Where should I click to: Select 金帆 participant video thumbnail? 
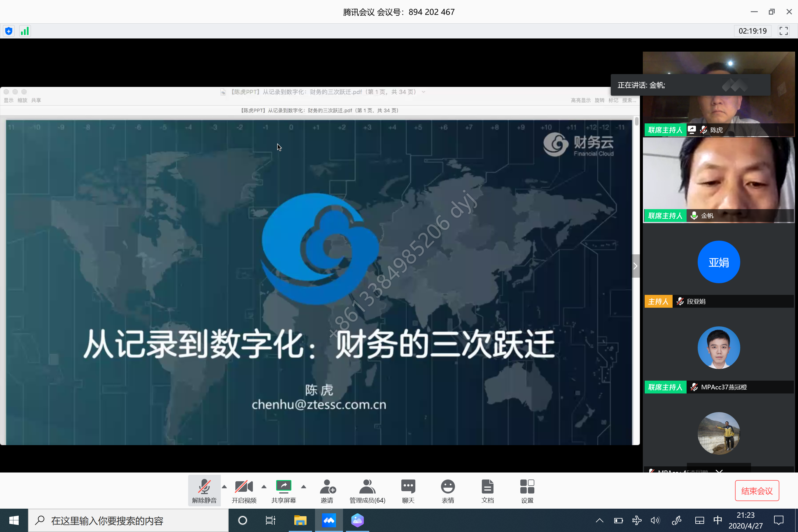click(x=718, y=180)
